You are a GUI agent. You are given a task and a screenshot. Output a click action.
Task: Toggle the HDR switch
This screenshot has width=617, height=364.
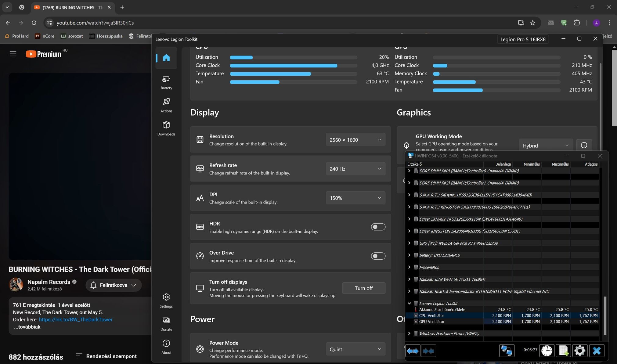coord(378,227)
